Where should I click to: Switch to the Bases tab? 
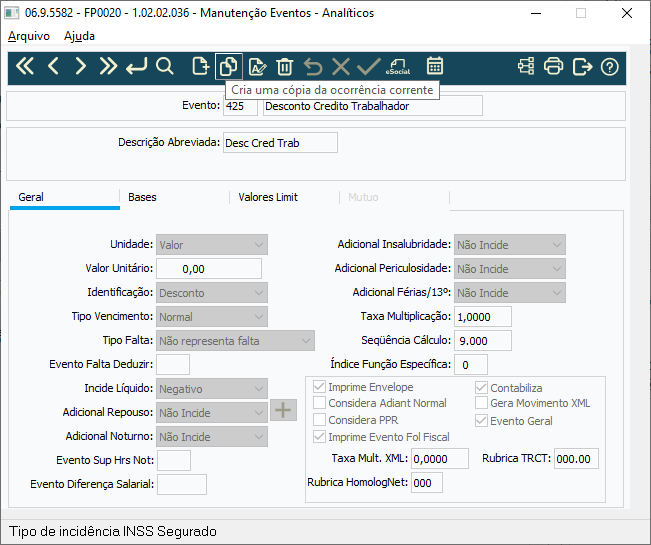pyautogui.click(x=142, y=197)
